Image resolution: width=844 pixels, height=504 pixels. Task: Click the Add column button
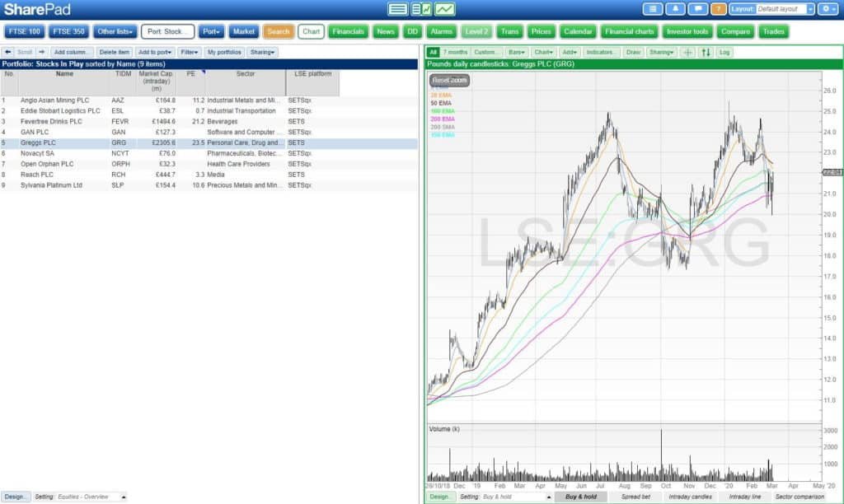point(71,52)
